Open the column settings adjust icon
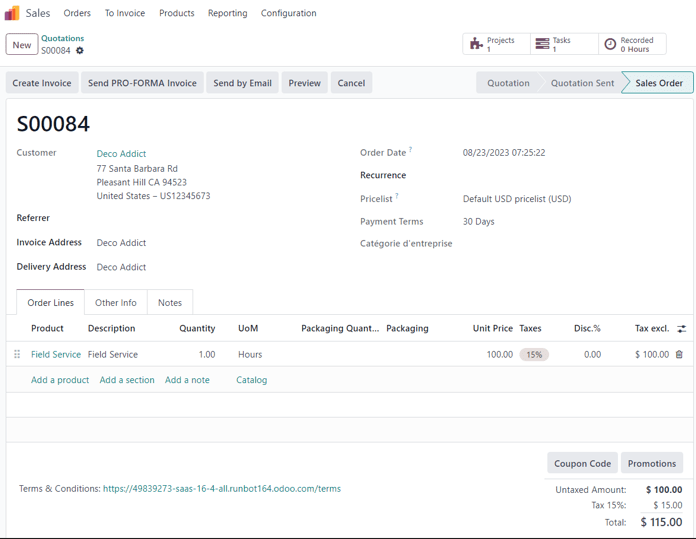The image size is (696, 539). pos(682,328)
